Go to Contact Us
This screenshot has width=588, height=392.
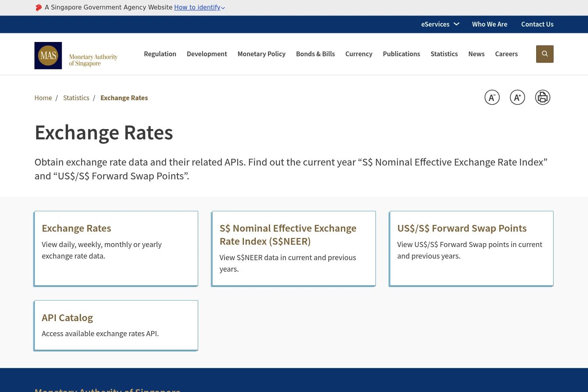tap(537, 24)
